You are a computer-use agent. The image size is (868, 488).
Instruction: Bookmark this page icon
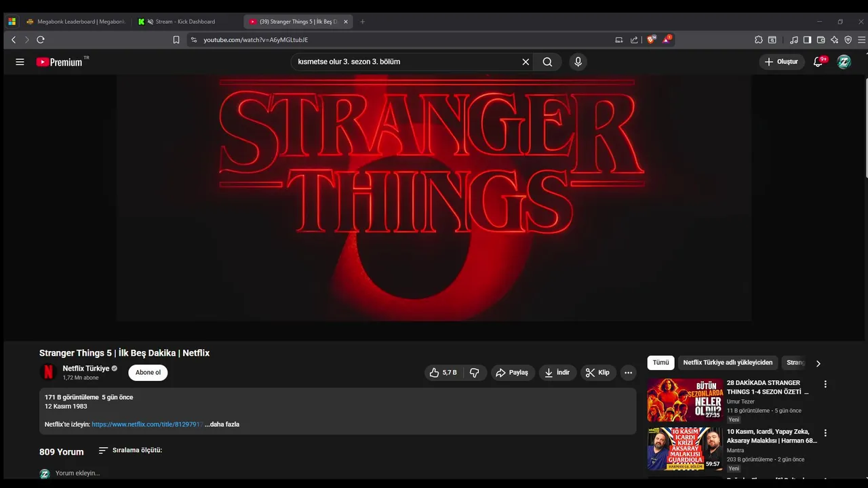pos(176,40)
